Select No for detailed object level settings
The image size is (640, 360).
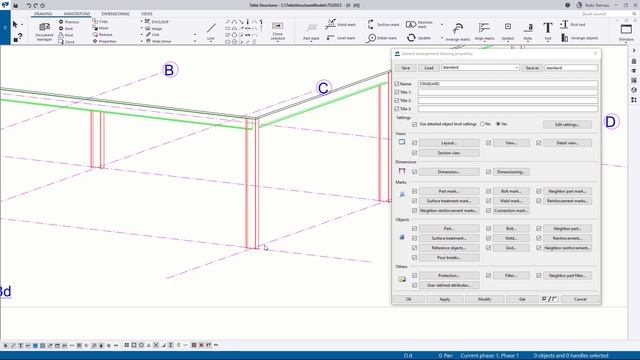click(x=482, y=124)
